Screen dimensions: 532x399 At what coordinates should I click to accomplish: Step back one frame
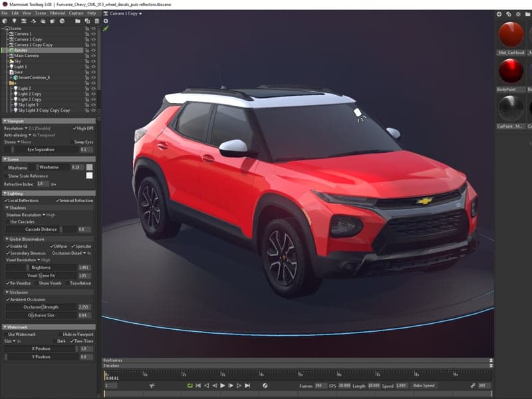[x=214, y=386]
